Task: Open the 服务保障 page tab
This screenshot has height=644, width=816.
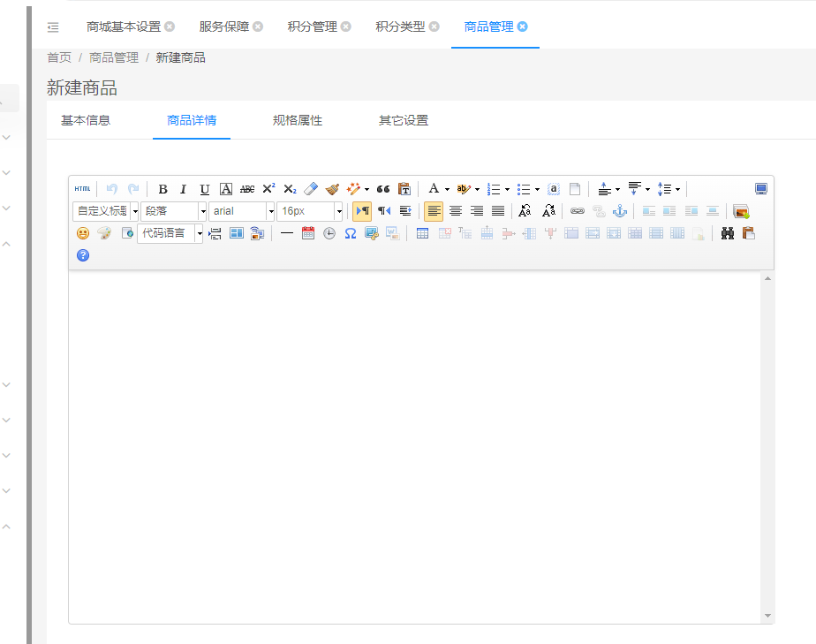Action: pos(224,27)
